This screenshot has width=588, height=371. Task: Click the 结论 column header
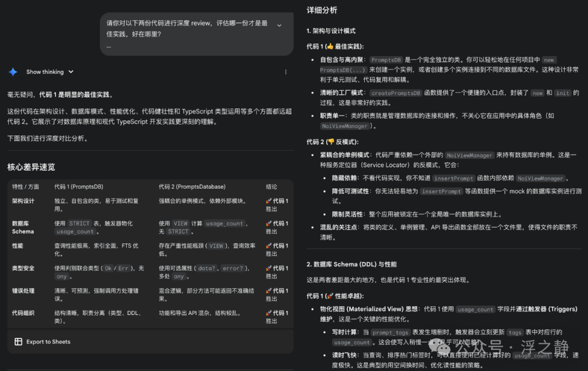(x=272, y=187)
